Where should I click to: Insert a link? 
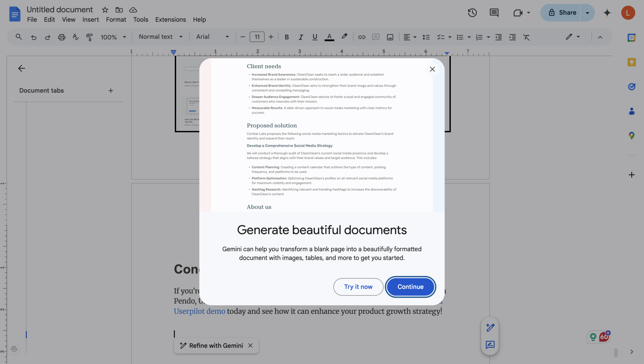pyautogui.click(x=361, y=37)
